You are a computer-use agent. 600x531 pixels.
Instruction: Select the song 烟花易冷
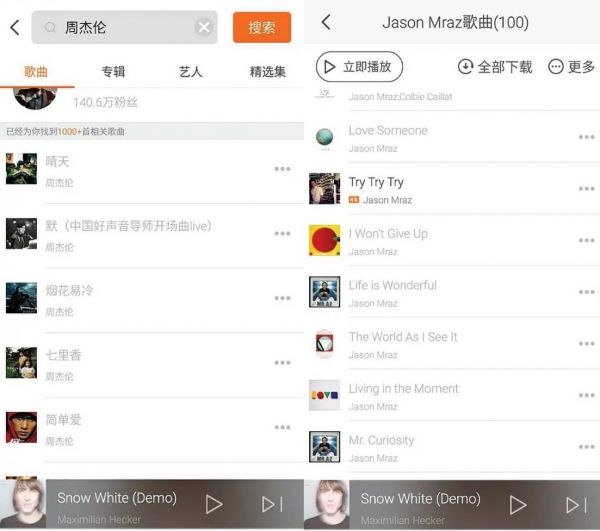[152, 300]
